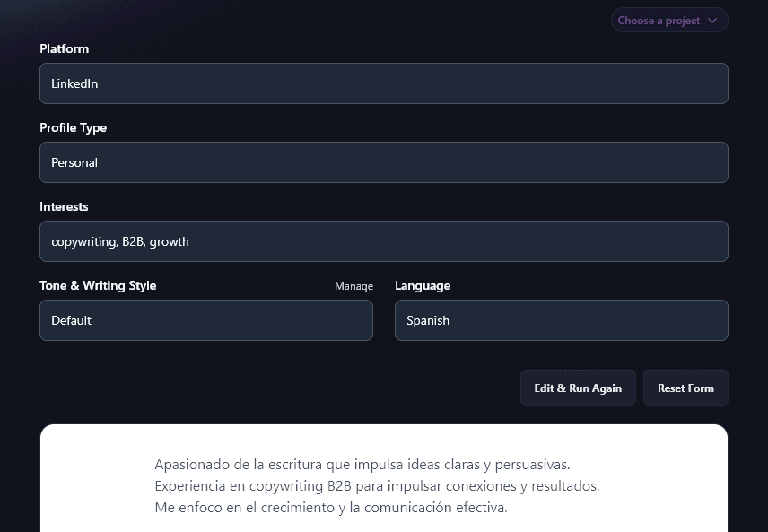
Task: Open the Profile Type selector showing Personal
Action: [384, 162]
